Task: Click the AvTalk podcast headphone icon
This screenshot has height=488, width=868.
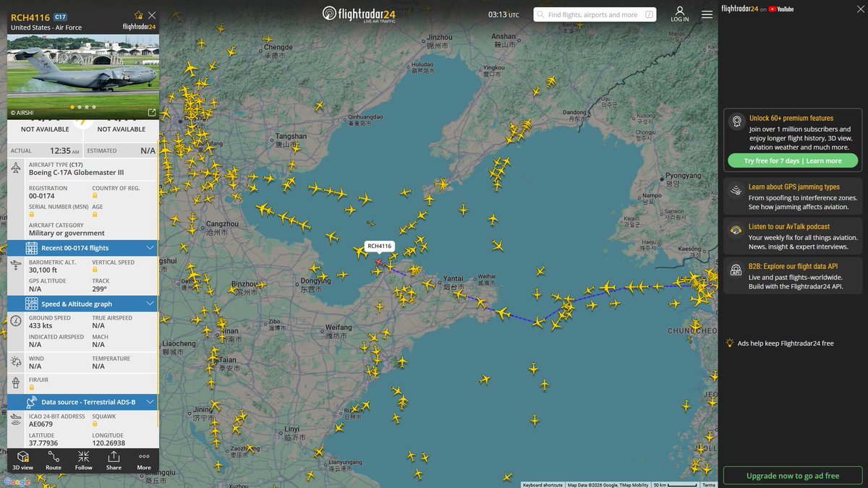Action: click(x=736, y=230)
